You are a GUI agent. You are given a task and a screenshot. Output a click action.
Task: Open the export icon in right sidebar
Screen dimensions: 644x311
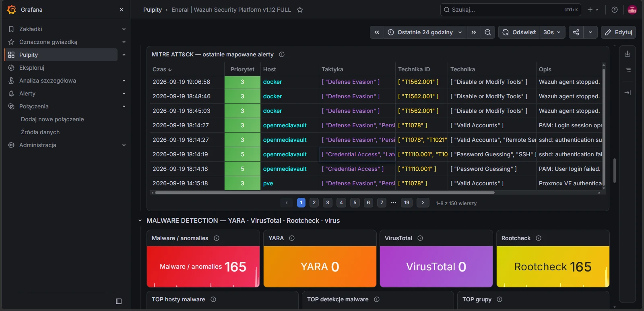pos(627,54)
